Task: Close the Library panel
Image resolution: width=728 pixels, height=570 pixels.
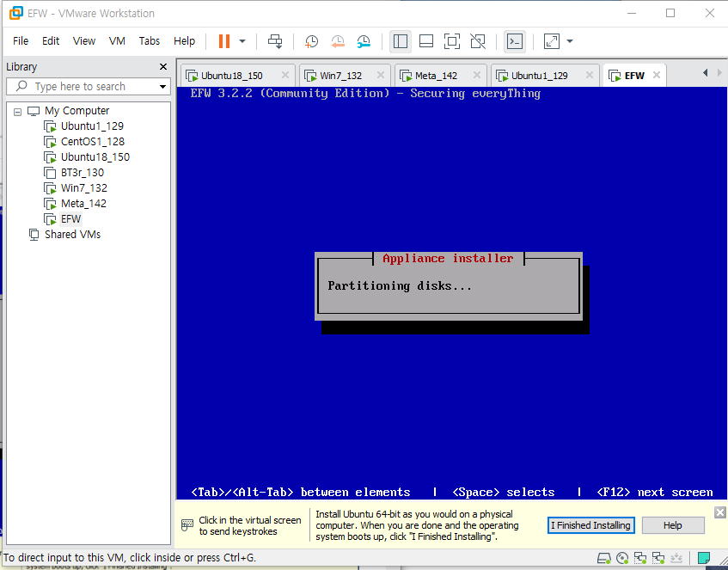Action: pos(163,67)
